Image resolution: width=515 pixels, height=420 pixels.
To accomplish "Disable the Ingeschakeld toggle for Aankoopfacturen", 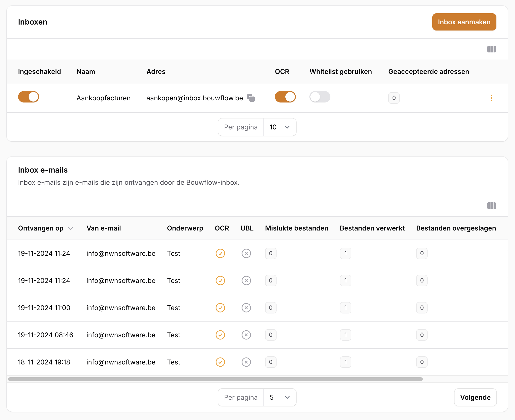I will coord(29,97).
